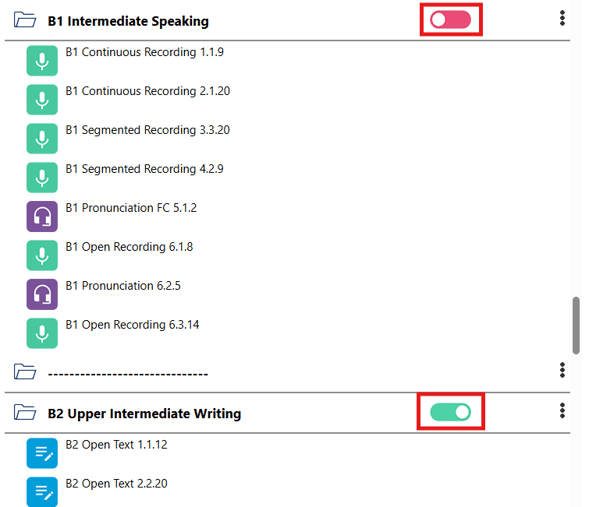
Task: Open B1 Open Recording 6.1.8 activity
Action: pyautogui.click(x=129, y=247)
